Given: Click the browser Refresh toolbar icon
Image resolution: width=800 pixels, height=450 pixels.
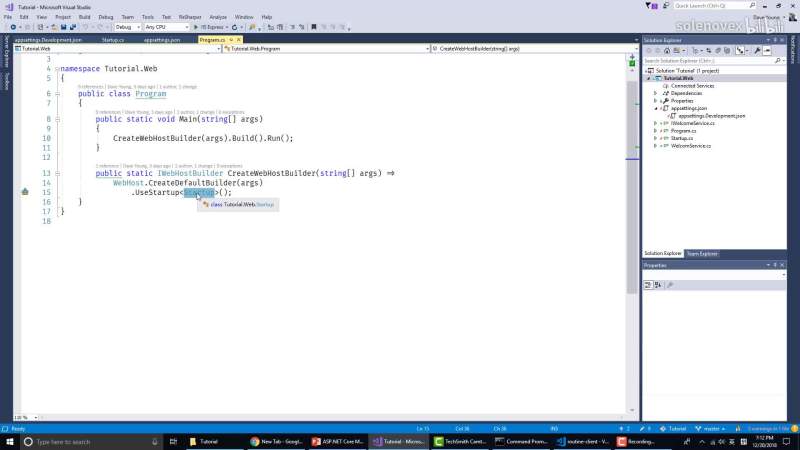Looking at the screenshot, I should click(235, 27).
